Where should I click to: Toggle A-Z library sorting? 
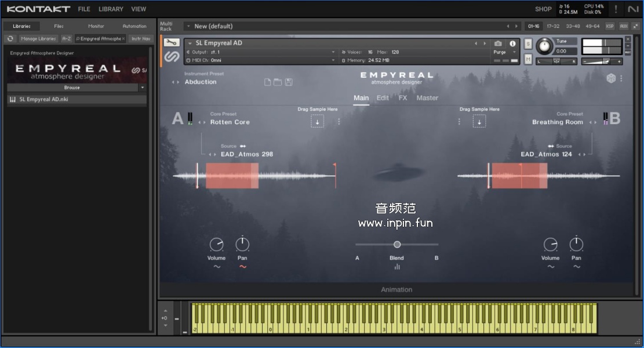[66, 39]
